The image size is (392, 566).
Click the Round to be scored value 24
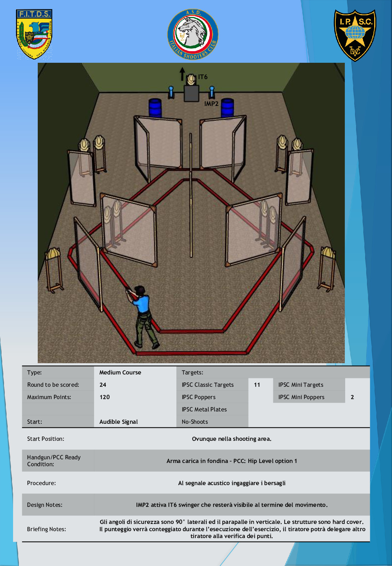[x=103, y=385]
